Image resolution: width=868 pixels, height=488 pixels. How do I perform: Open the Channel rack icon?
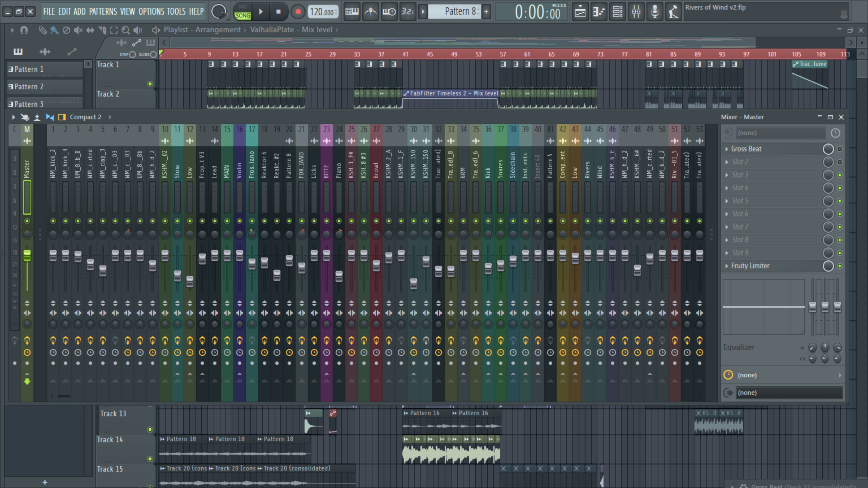point(617,12)
